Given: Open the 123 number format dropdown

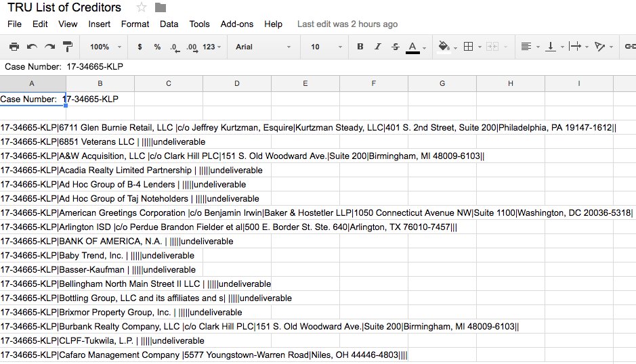Looking at the screenshot, I should click(x=211, y=47).
